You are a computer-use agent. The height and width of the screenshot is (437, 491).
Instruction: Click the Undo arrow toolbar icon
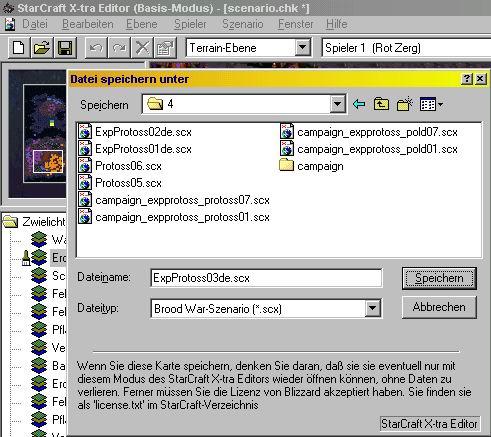coord(96,48)
